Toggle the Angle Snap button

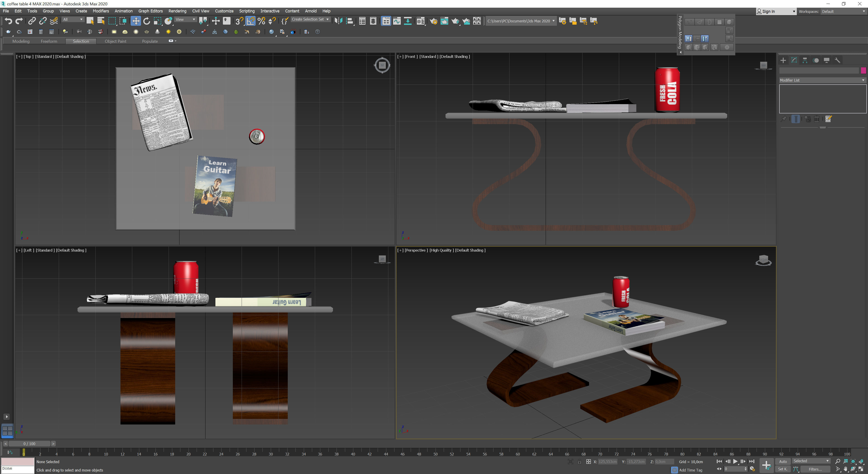click(250, 21)
